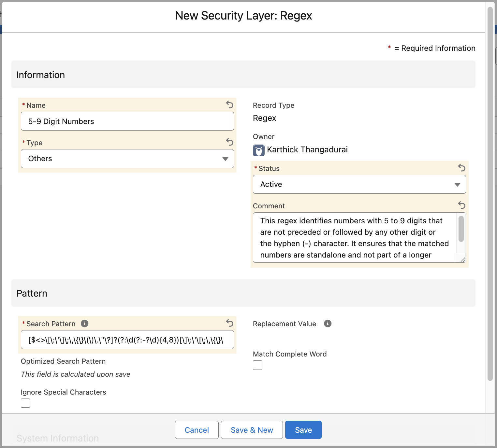Expand the Status dropdown set to Active
The image size is (497, 448).
(359, 184)
